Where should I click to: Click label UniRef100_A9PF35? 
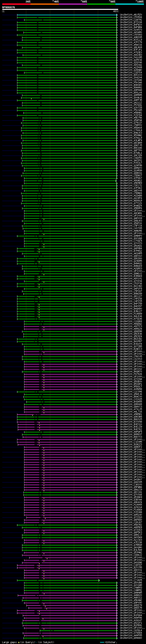click(131, 100)
